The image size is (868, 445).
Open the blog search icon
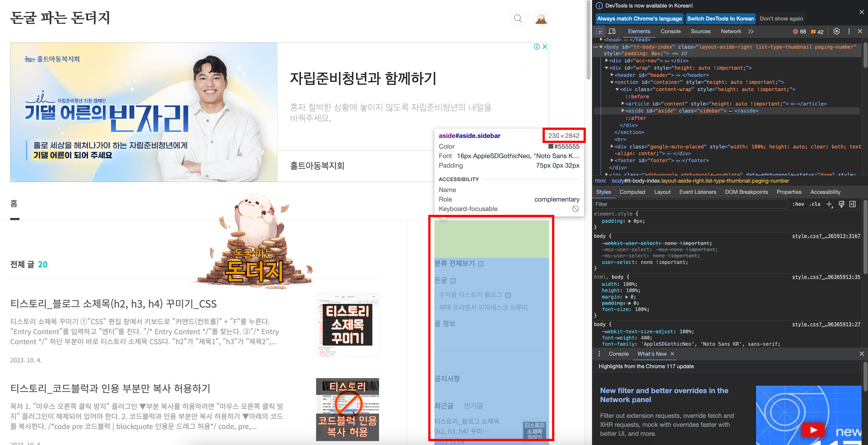518,18
